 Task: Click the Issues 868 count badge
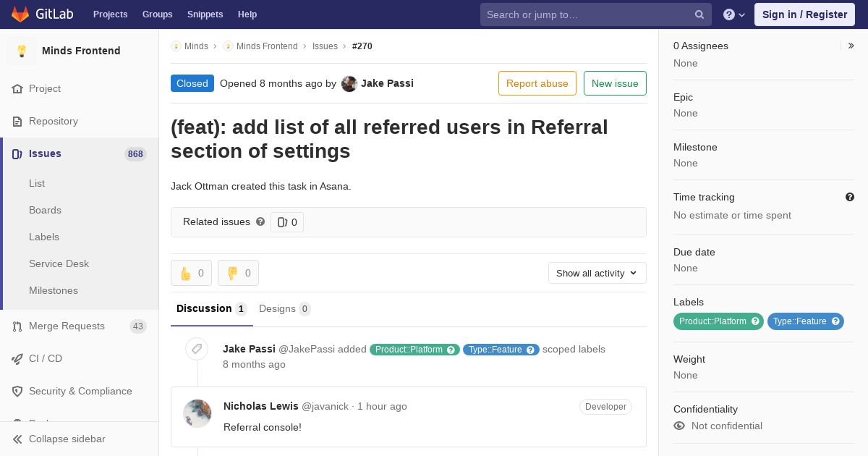coord(135,153)
